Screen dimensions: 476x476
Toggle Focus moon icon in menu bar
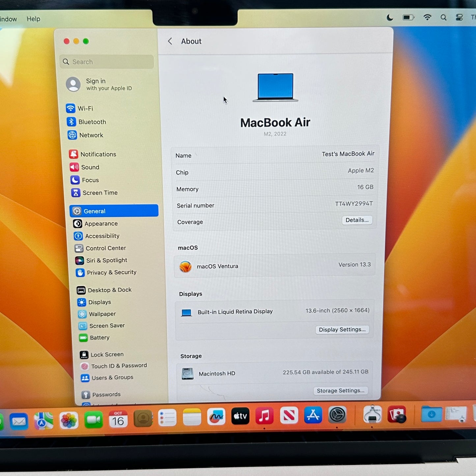point(390,17)
